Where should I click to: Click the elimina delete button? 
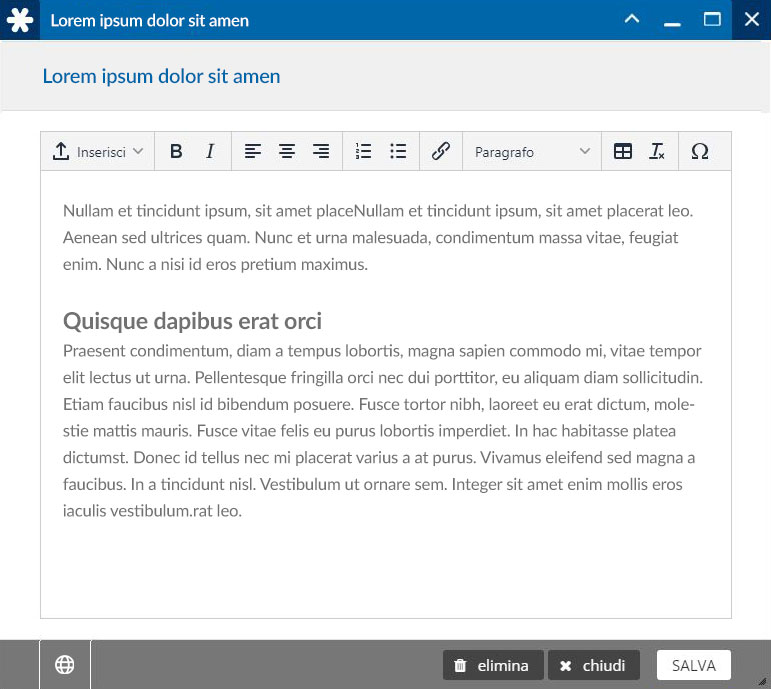coord(493,665)
